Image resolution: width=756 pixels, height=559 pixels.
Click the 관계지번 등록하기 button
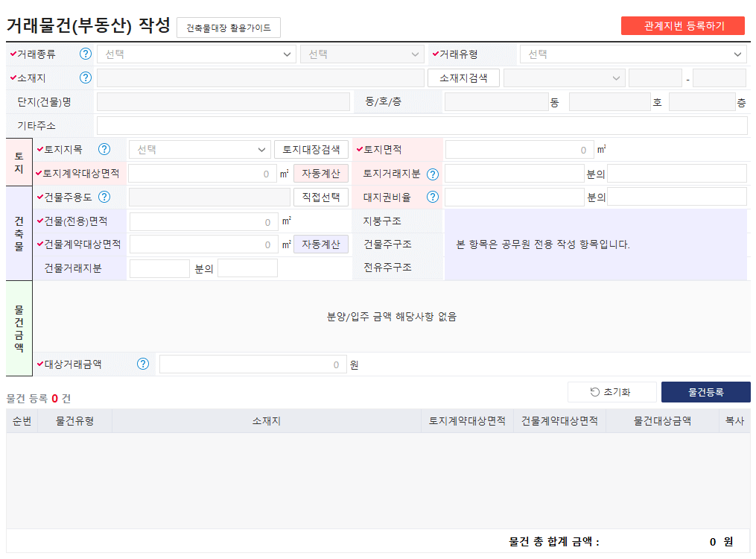click(x=682, y=25)
